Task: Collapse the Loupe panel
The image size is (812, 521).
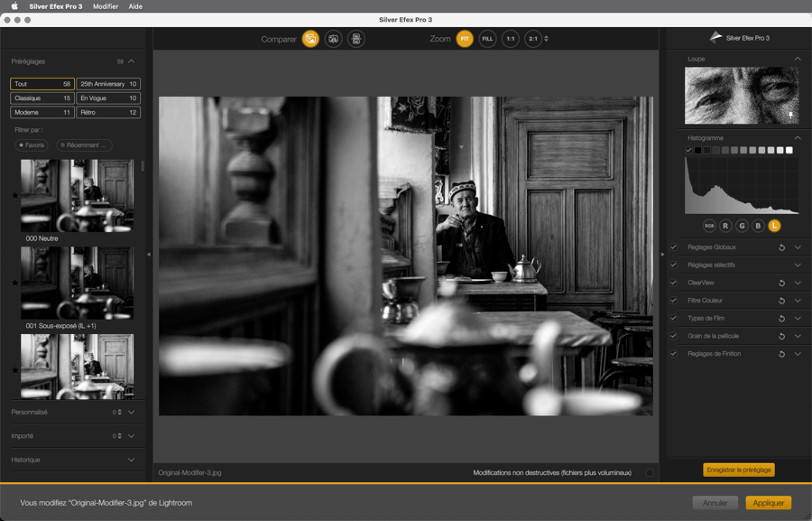Action: point(798,59)
